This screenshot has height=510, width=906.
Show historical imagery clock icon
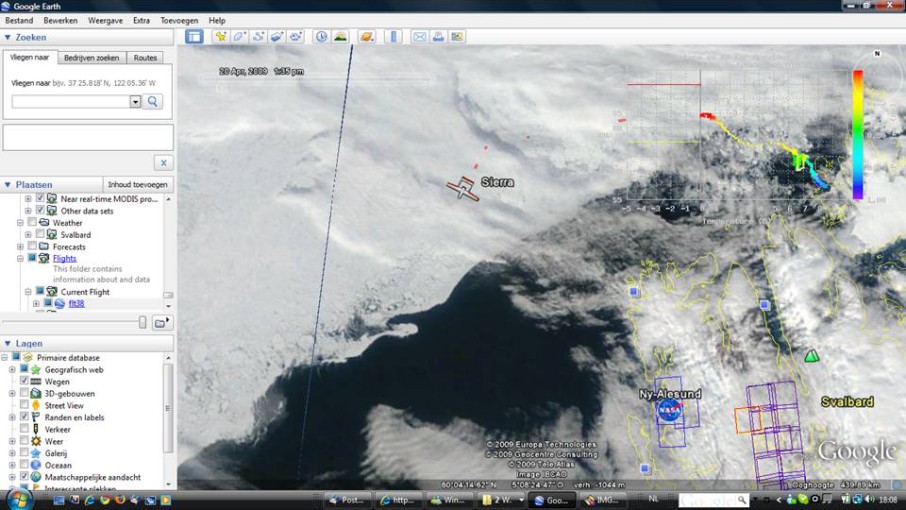(321, 36)
